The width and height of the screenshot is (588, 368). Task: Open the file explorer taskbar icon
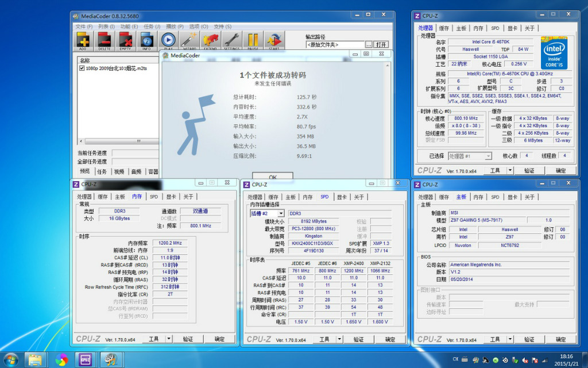(x=35, y=360)
